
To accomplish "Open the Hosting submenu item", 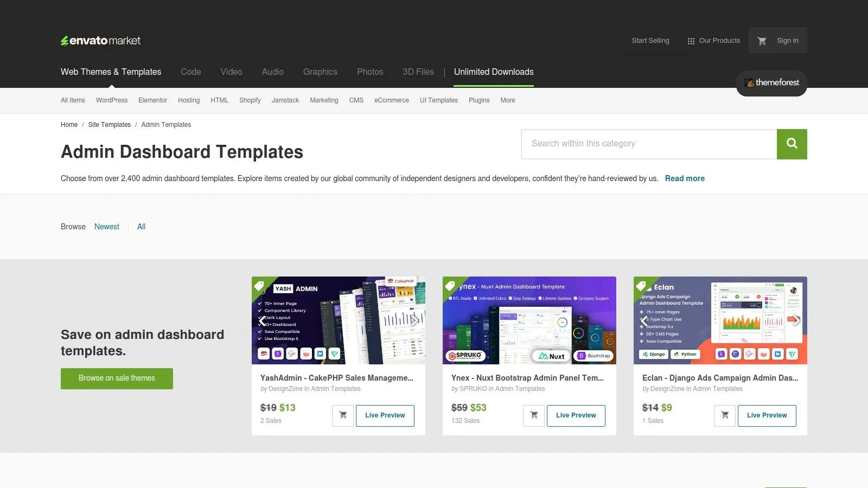I will tap(189, 100).
